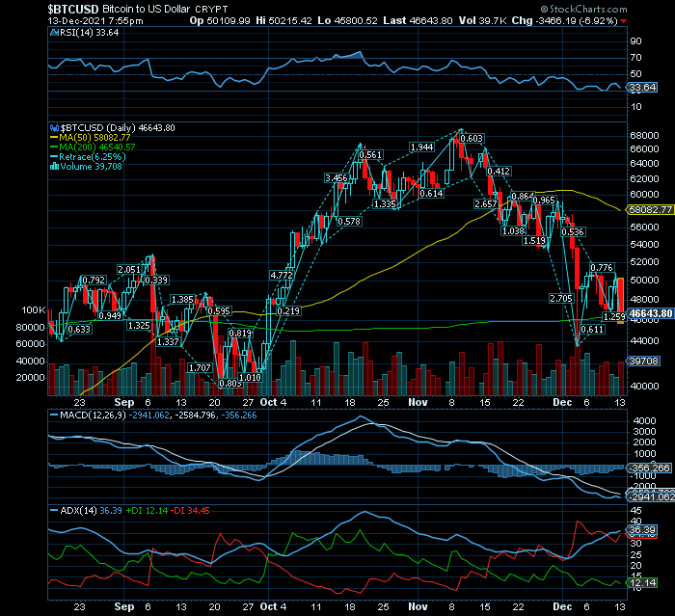Image resolution: width=675 pixels, height=616 pixels.
Task: Click the Vol 39.7K header value
Action: 482,20
